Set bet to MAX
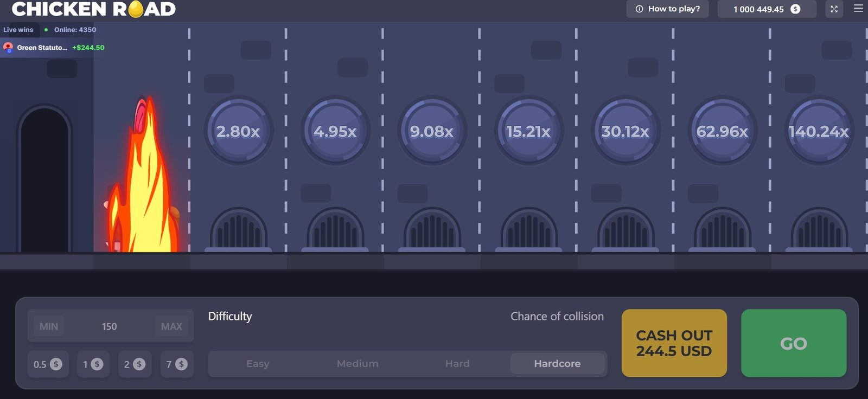 click(171, 326)
